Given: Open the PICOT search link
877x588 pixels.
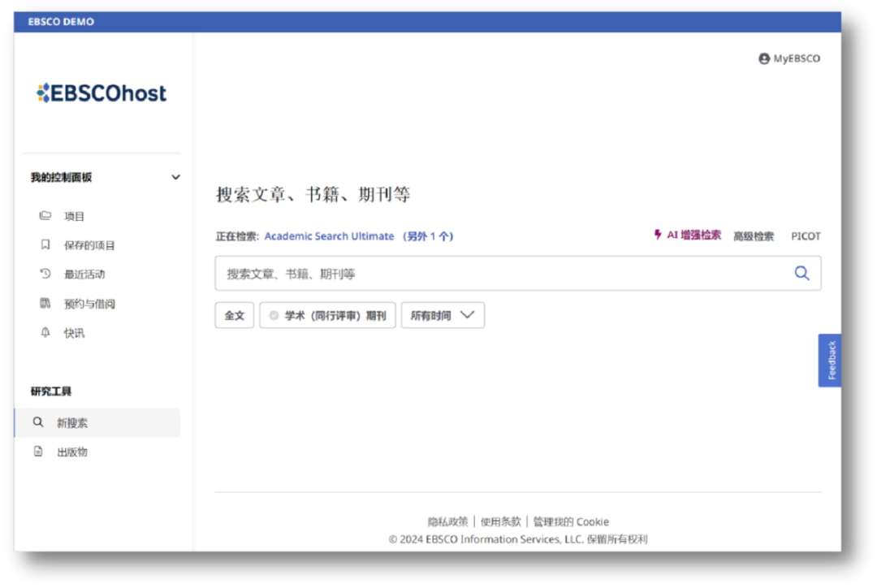Looking at the screenshot, I should [x=806, y=236].
